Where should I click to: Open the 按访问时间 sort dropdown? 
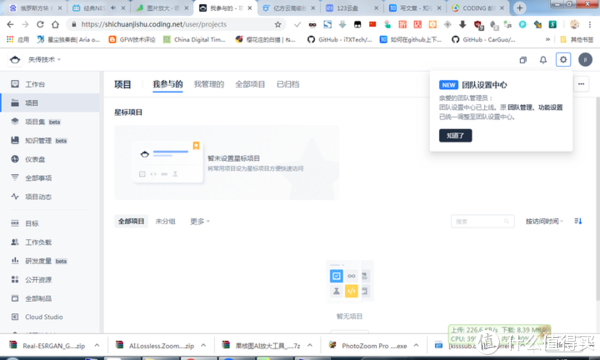pyautogui.click(x=544, y=221)
